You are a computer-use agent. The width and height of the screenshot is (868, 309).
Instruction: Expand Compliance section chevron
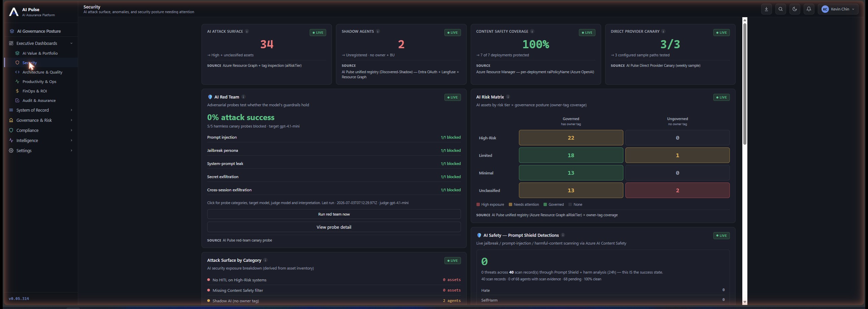pos(71,130)
